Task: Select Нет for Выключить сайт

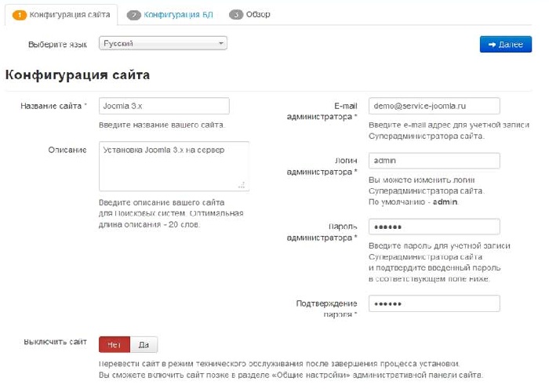Action: coord(115,344)
